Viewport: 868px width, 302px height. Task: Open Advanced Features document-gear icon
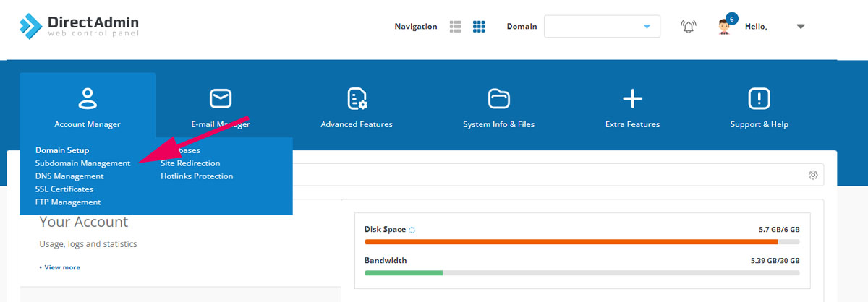pyautogui.click(x=357, y=98)
